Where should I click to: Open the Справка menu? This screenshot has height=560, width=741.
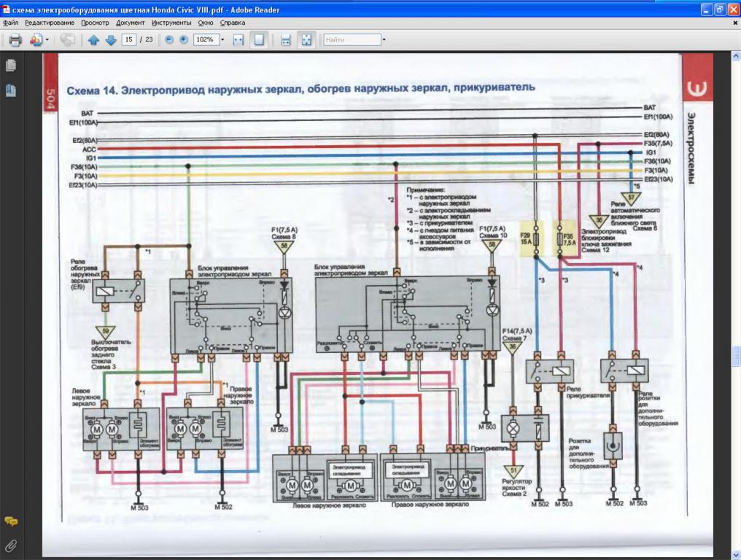point(233,23)
